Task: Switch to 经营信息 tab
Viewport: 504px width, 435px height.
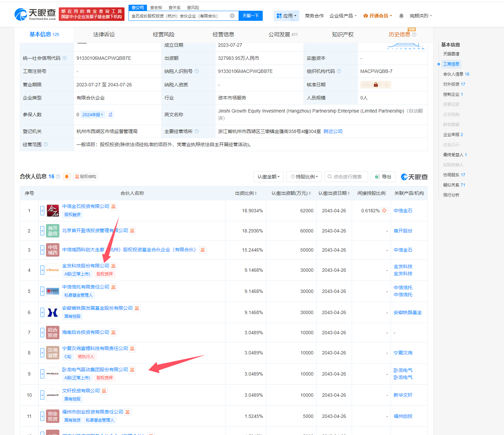Action: tap(223, 35)
